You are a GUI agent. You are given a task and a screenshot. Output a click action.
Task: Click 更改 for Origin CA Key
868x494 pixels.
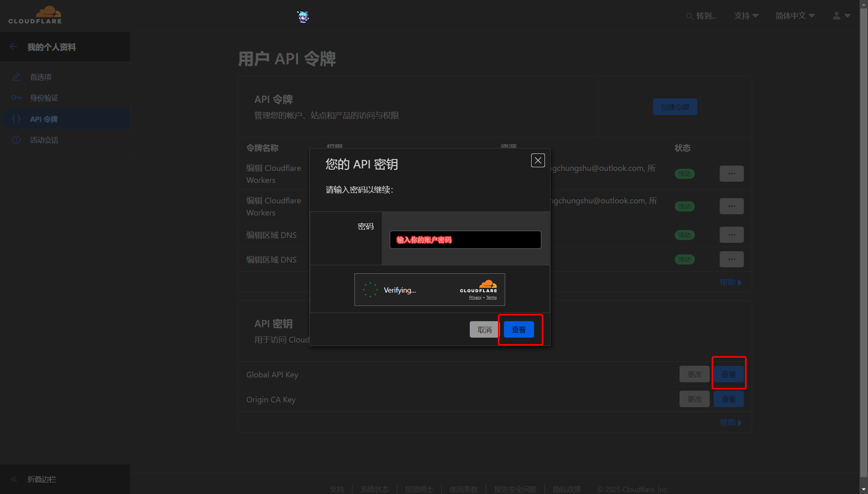click(x=694, y=399)
